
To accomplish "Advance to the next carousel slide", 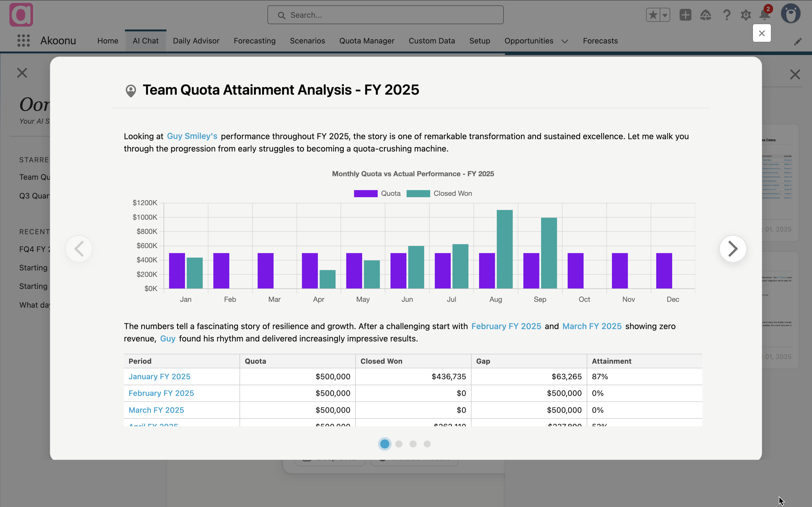I will (x=733, y=248).
